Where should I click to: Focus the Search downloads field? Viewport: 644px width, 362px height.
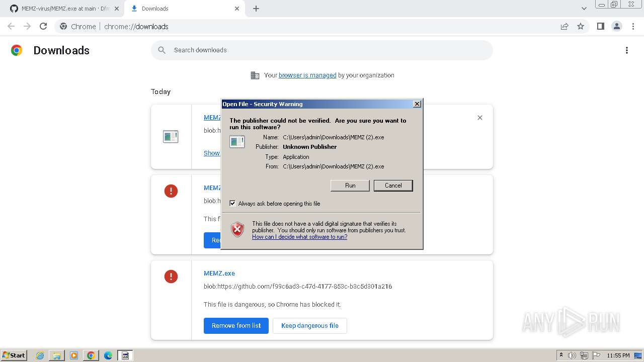pyautogui.click(x=322, y=50)
